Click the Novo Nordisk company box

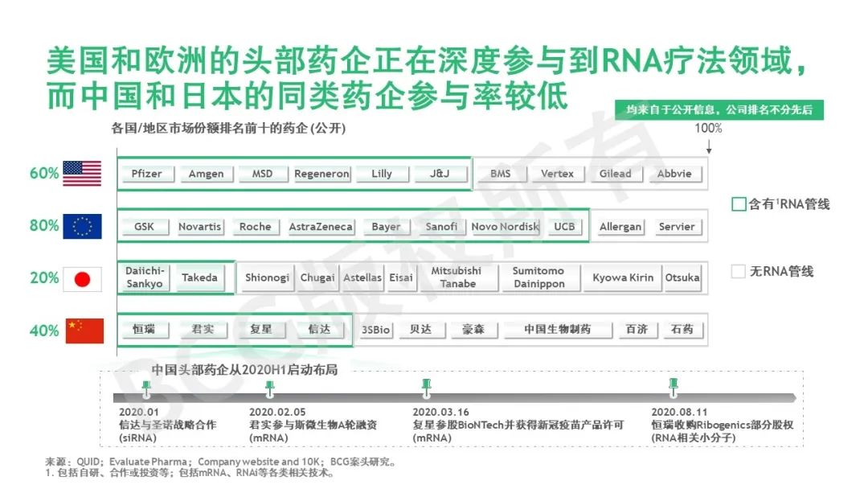(505, 227)
